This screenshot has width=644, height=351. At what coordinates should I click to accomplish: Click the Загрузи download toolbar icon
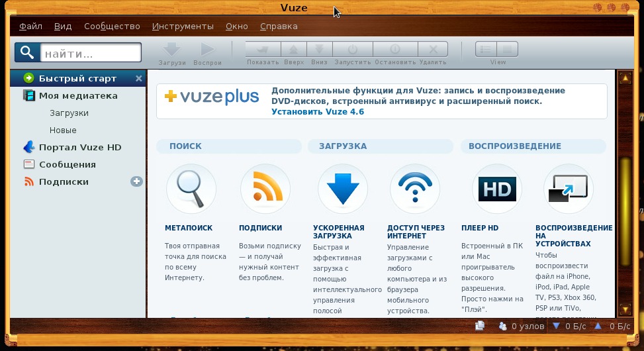(x=171, y=54)
